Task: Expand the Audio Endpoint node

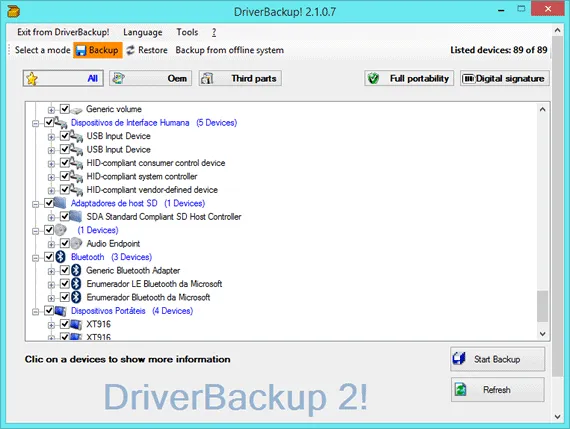Action: point(51,245)
